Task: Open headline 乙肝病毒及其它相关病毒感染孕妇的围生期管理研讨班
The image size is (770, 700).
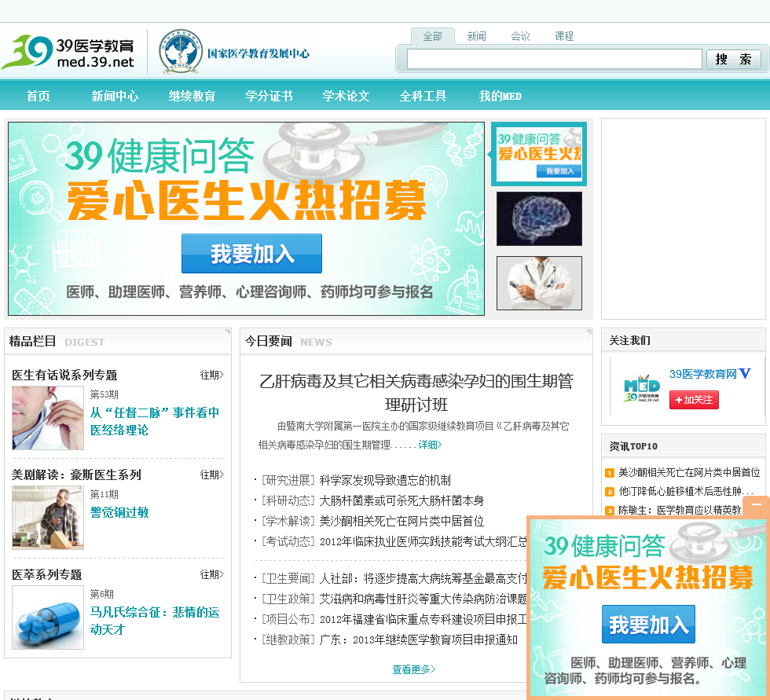Action: 416,393
